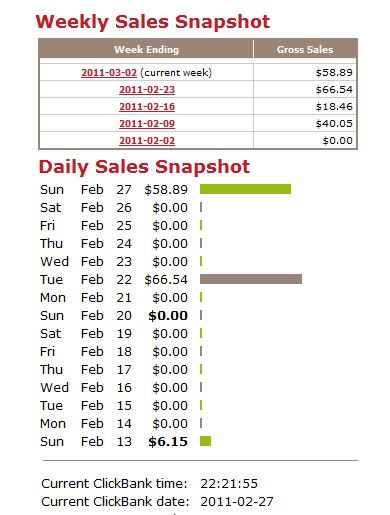Click the current ClickBank time value 22:21:55

point(229,483)
